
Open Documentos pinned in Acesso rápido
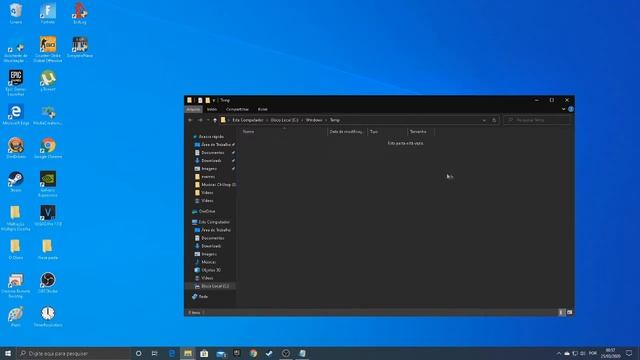pyautogui.click(x=213, y=153)
